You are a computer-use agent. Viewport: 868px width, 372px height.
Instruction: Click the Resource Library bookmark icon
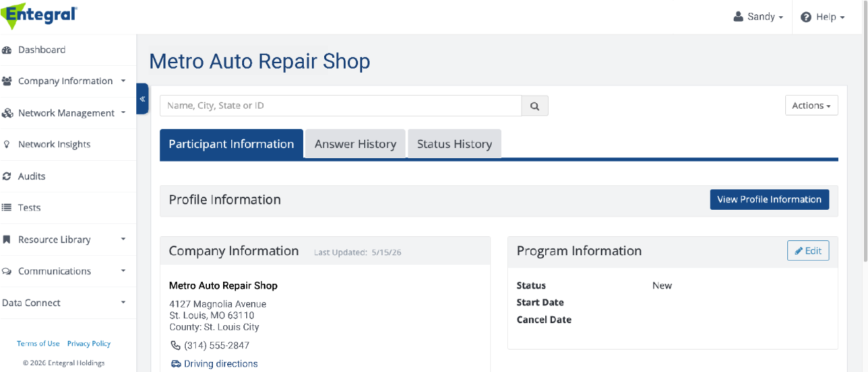[7, 240]
